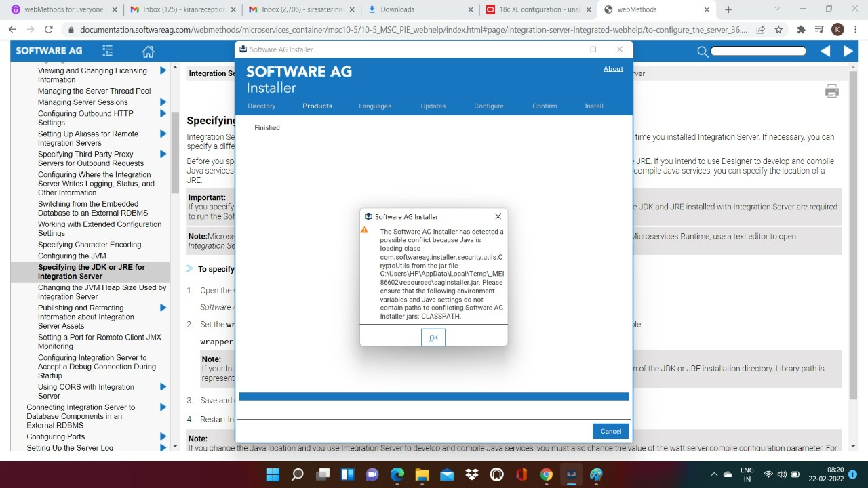Focus the documentation search field
The image size is (868, 488).
coord(758,51)
